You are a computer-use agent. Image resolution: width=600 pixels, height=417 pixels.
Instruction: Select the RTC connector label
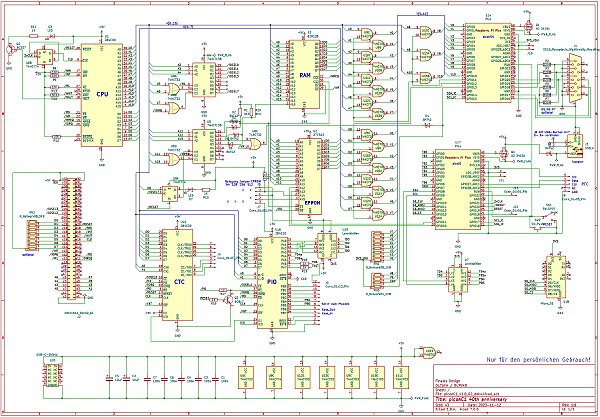click(585, 184)
